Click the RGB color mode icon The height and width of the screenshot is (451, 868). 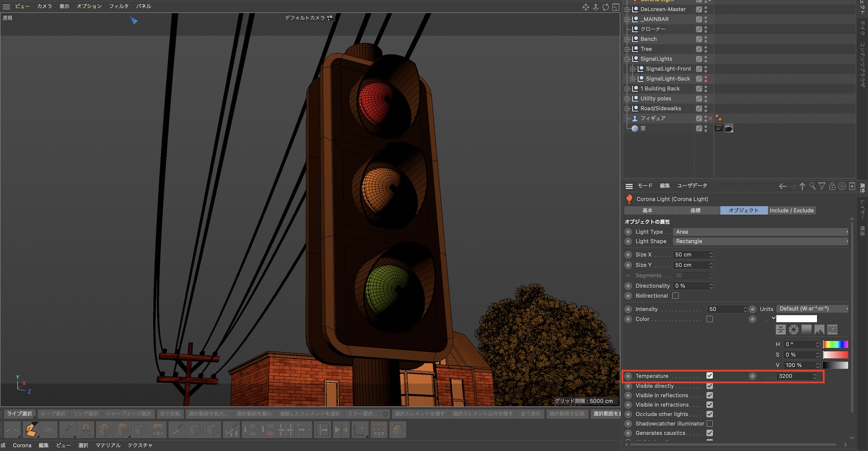coord(832,330)
